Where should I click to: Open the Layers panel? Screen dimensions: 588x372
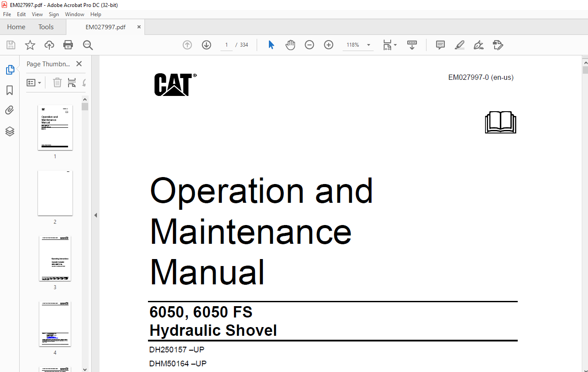10,131
